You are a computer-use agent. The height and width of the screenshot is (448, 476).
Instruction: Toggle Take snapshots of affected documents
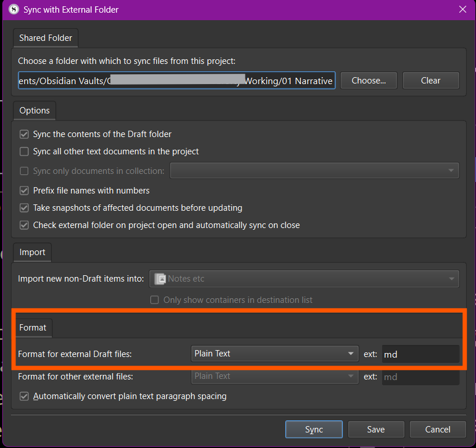[x=24, y=208]
